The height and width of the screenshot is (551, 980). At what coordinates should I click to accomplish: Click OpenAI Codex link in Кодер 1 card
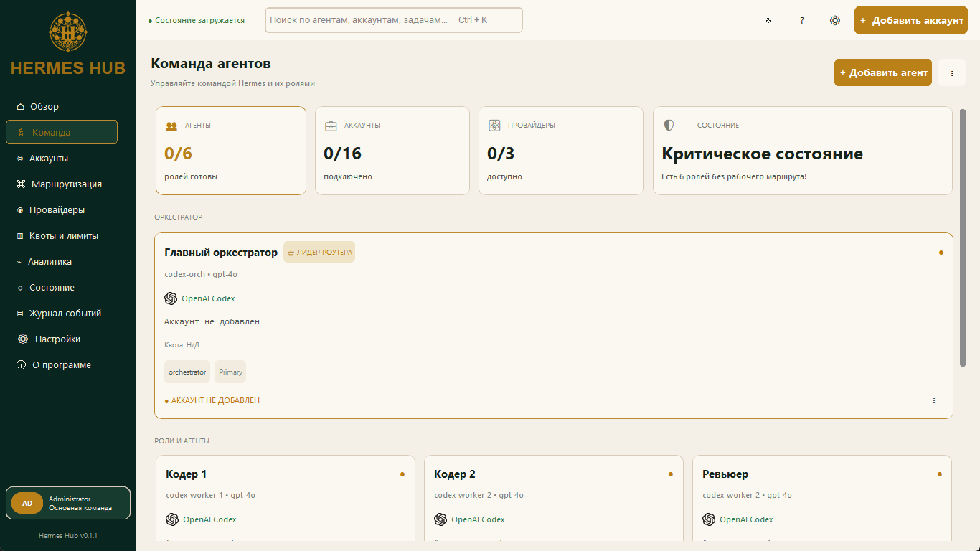[209, 519]
